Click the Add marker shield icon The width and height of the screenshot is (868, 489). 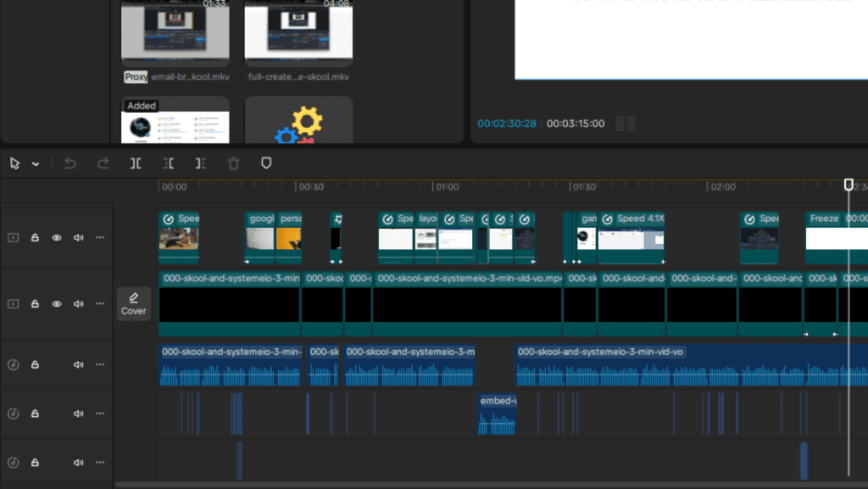[x=266, y=164]
